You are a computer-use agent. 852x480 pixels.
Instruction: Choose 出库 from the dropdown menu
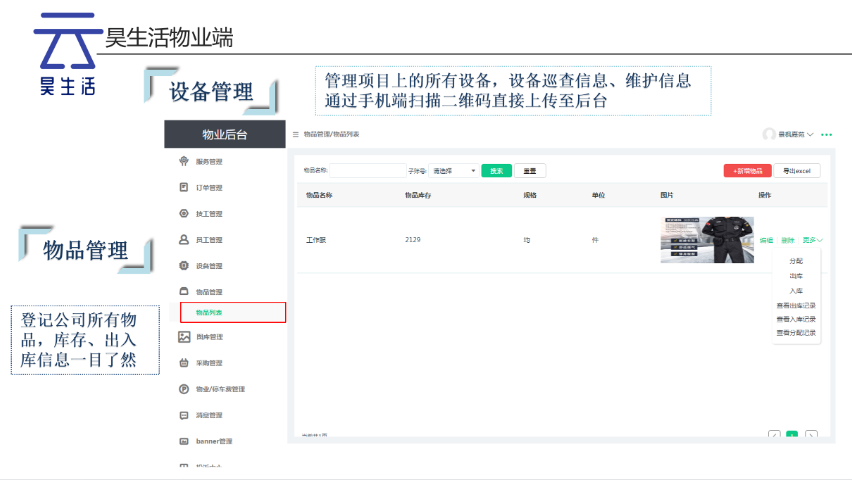coord(796,276)
